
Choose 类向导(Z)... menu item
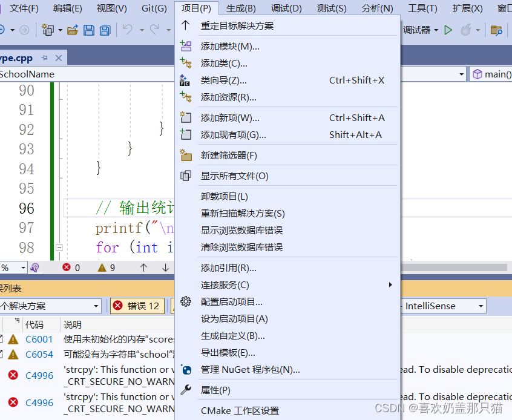[x=287, y=80]
